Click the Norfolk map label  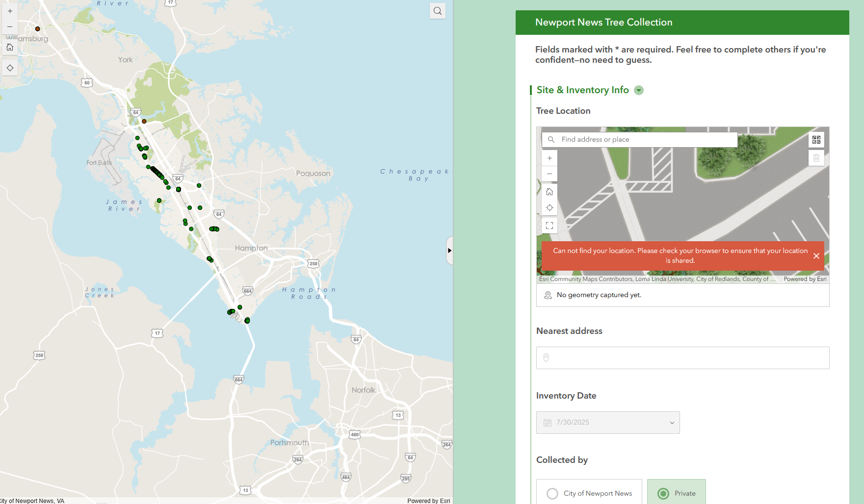coord(364,390)
